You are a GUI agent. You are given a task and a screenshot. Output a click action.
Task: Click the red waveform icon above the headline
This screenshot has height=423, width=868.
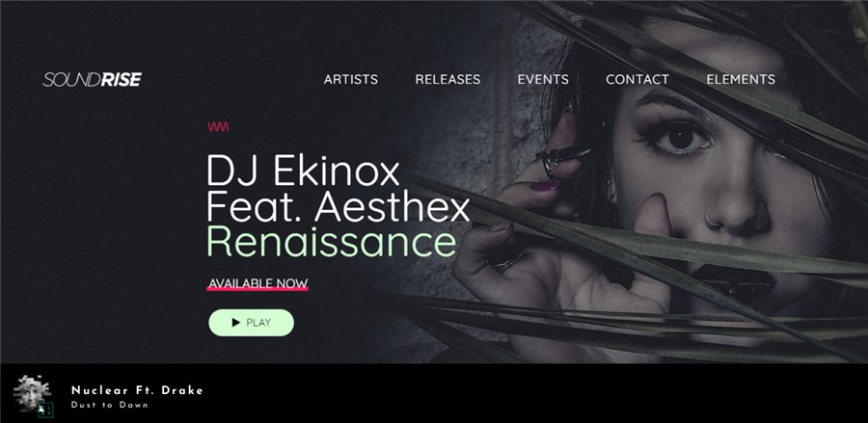click(218, 126)
